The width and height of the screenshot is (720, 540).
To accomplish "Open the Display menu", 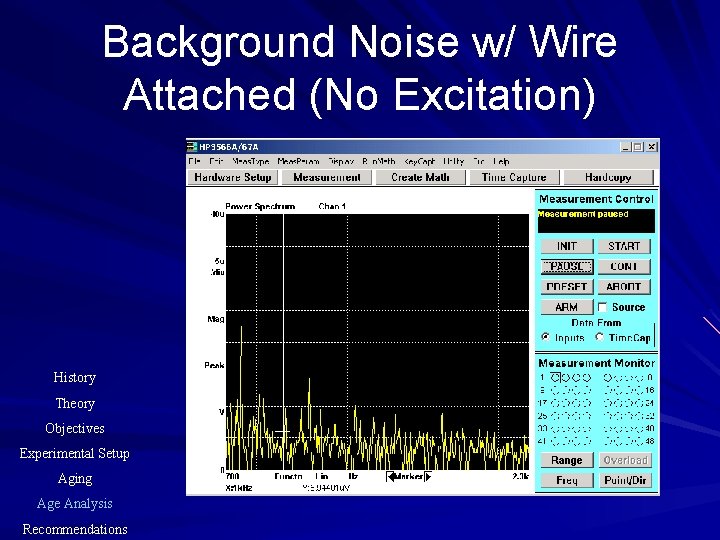I will (341, 162).
